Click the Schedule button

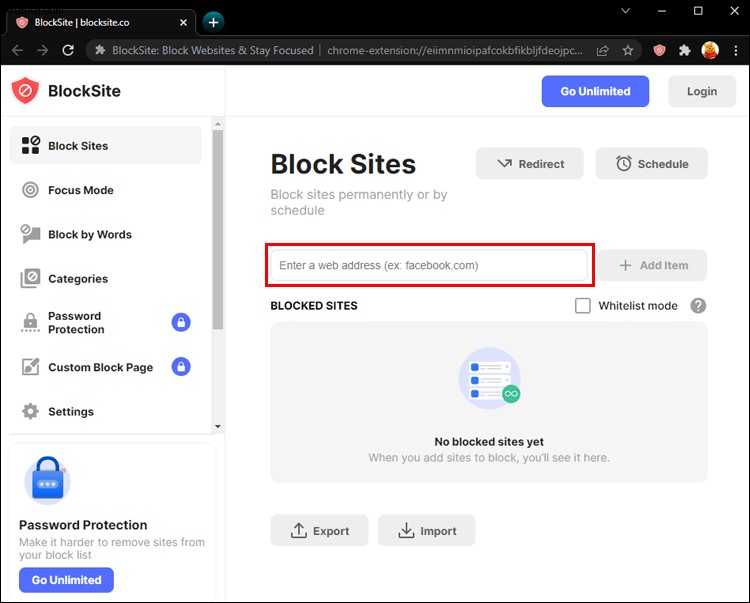tap(651, 164)
